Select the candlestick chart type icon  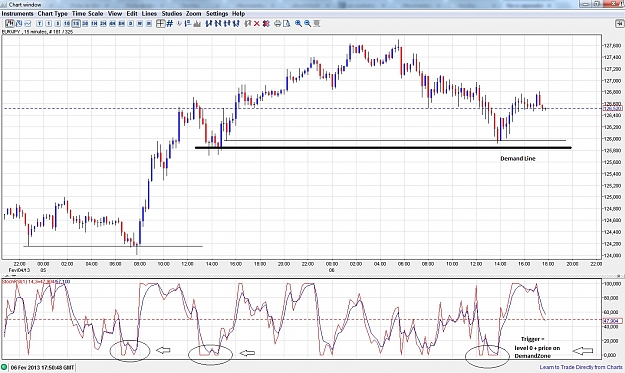pos(10,24)
